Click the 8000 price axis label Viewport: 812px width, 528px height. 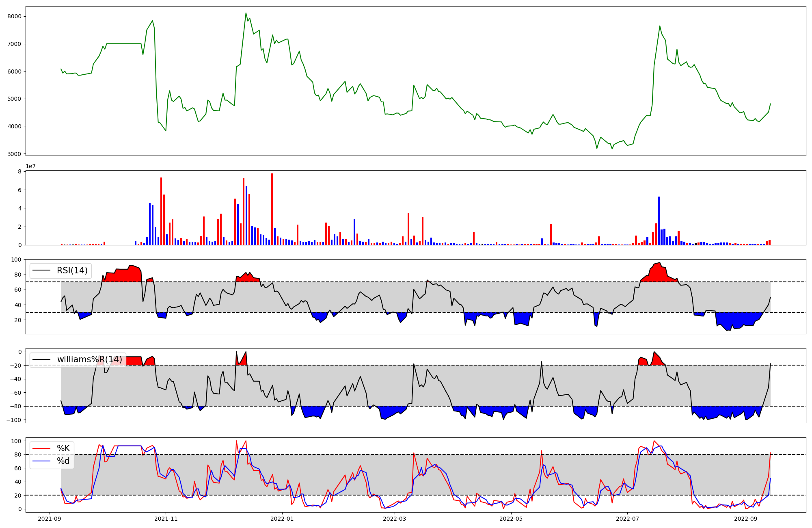(15, 16)
